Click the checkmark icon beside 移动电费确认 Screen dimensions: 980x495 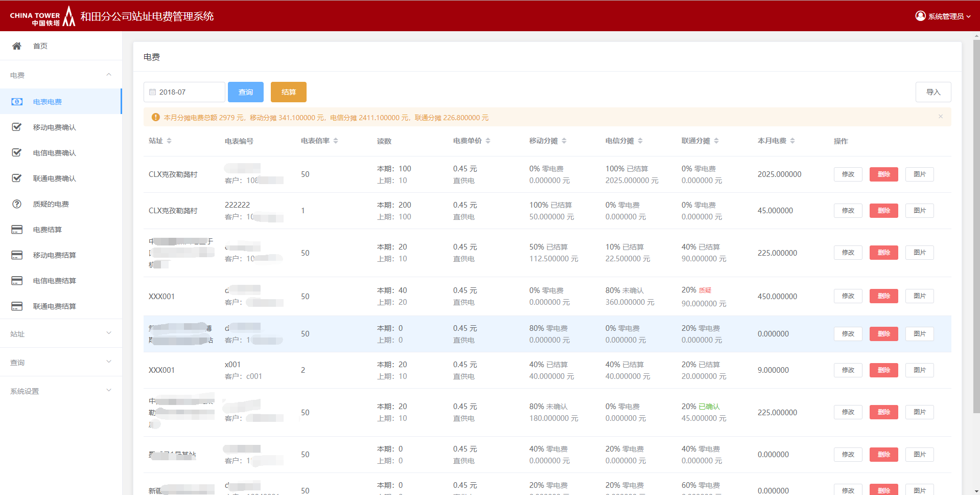[17, 127]
